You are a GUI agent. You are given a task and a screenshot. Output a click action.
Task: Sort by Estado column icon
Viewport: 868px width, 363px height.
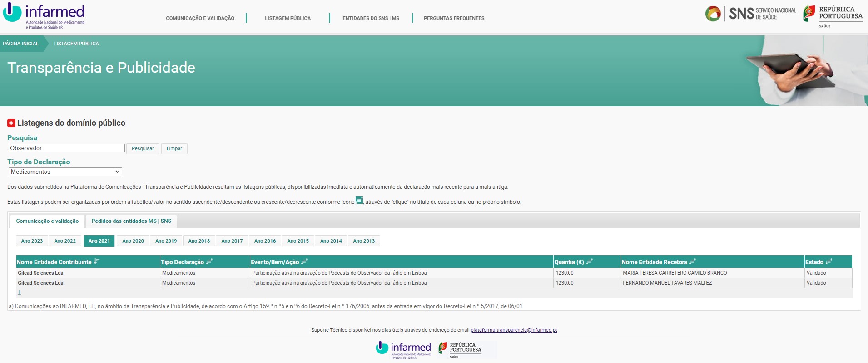click(829, 261)
